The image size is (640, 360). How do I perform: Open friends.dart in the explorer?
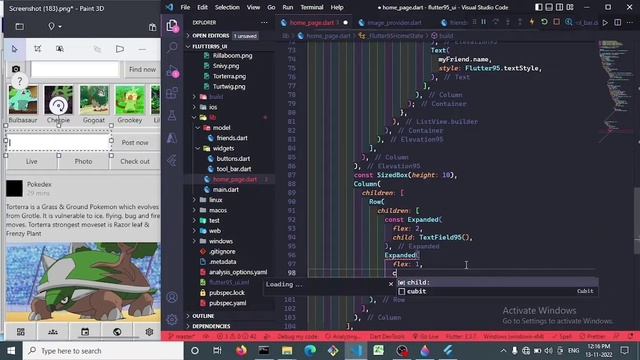232,138
